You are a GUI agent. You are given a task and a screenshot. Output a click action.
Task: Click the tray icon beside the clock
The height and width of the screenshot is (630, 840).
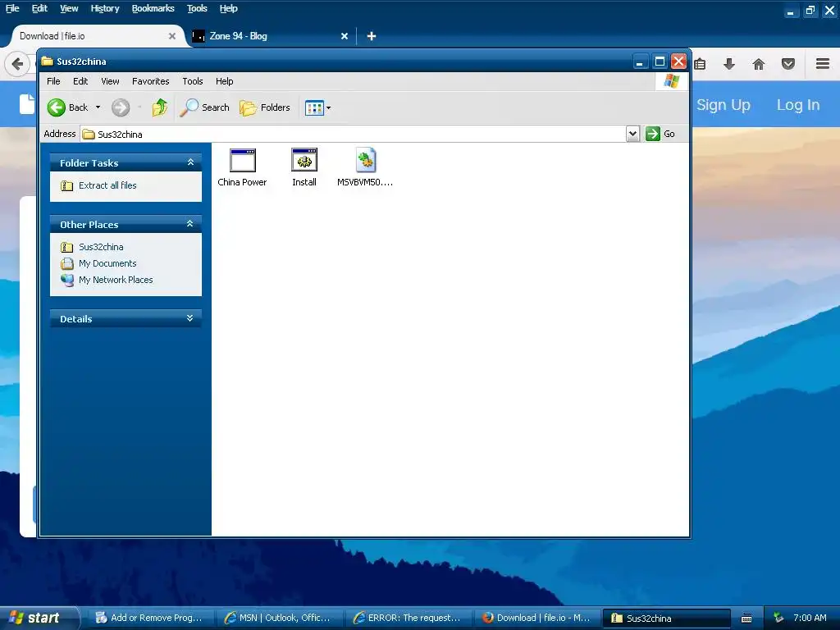click(x=779, y=618)
